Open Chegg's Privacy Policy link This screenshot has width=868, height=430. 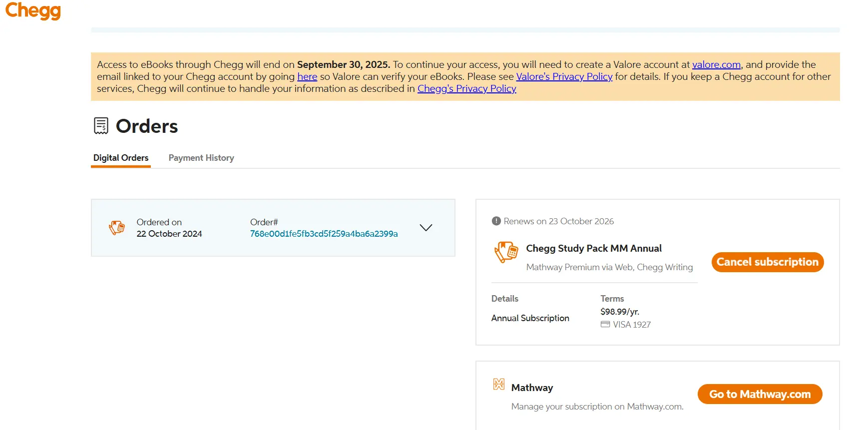pyautogui.click(x=467, y=88)
